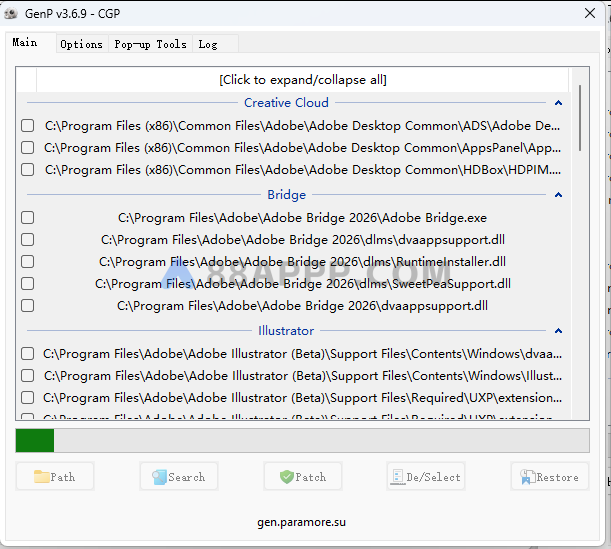Viewport: 611px width, 549px height.
Task: Tick checkbox for Adobe Desktop Common\AppsPanel path
Action: [28, 148]
